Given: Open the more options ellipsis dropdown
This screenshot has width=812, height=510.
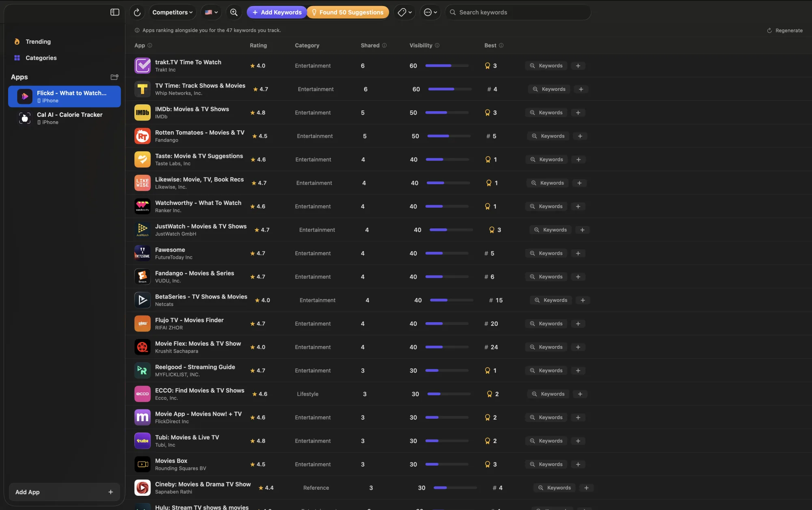Looking at the screenshot, I should (x=430, y=12).
